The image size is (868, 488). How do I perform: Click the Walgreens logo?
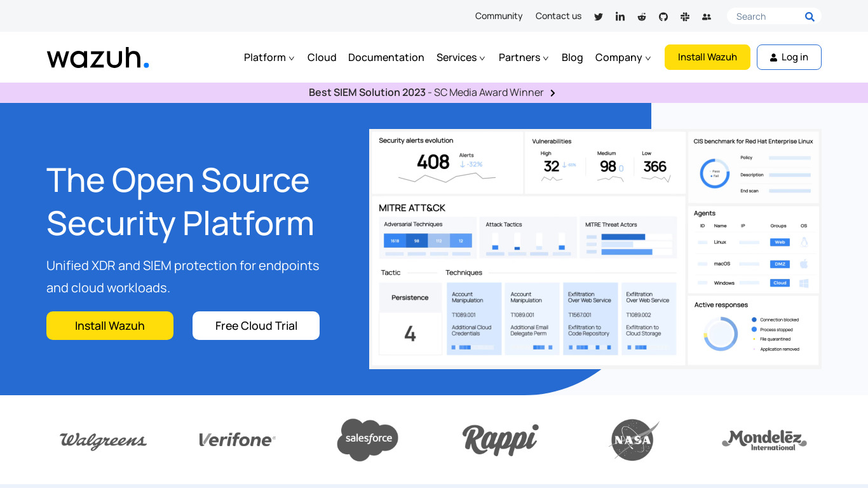(x=103, y=440)
